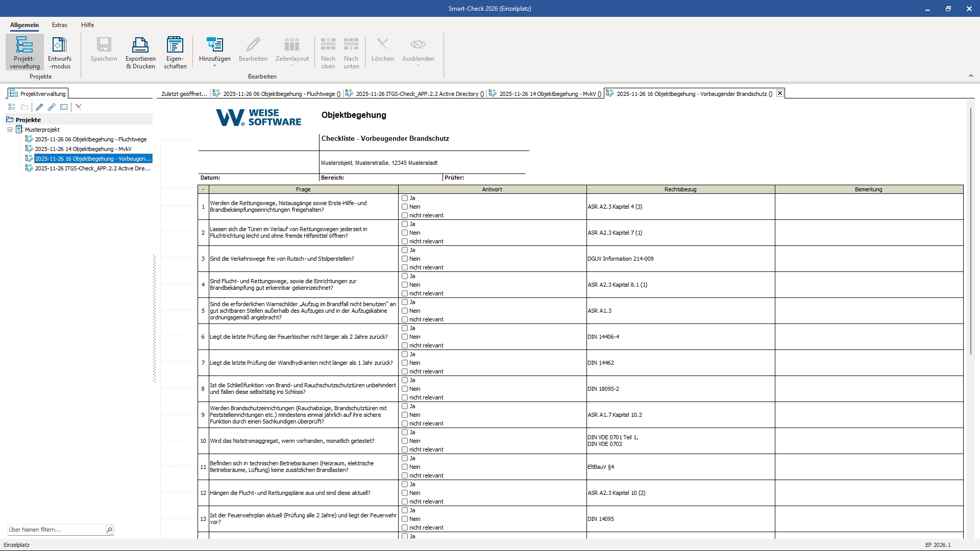Click the chain link icon in project panel

(x=52, y=107)
